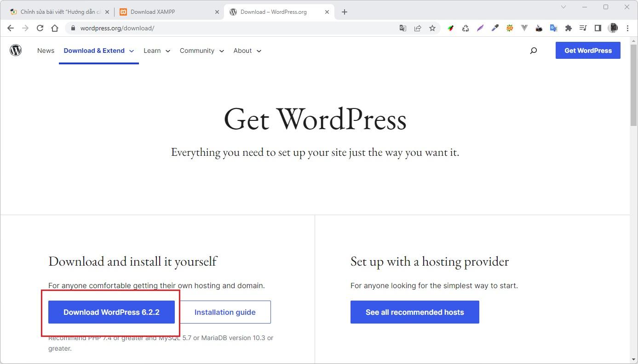Click See all recommended hosts button
Screen dimensions: 638x364
pyautogui.click(x=414, y=312)
